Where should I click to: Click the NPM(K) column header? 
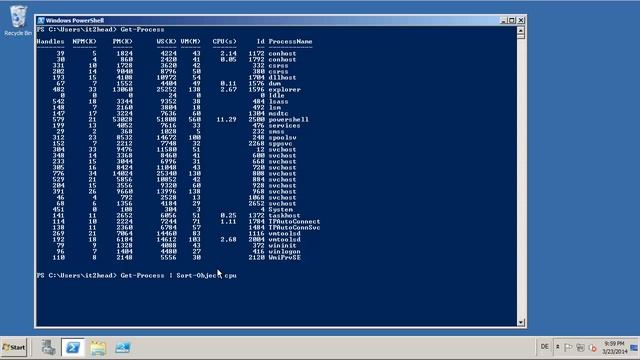click(x=84, y=42)
